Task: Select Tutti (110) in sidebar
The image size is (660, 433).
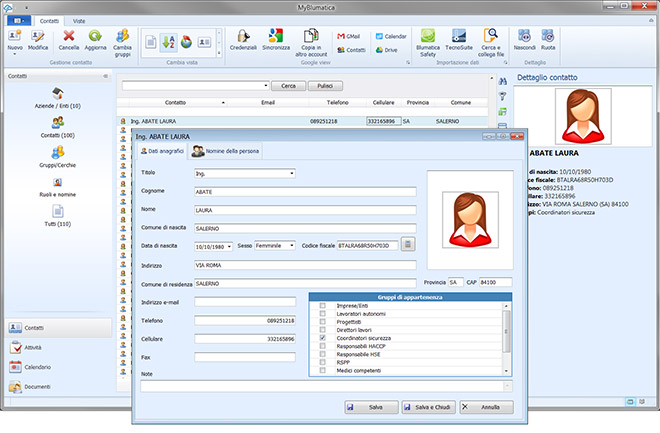Action: tap(58, 216)
